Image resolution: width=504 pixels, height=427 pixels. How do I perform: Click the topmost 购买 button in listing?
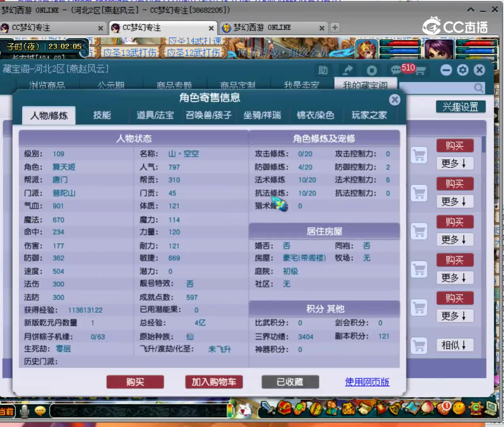click(455, 145)
